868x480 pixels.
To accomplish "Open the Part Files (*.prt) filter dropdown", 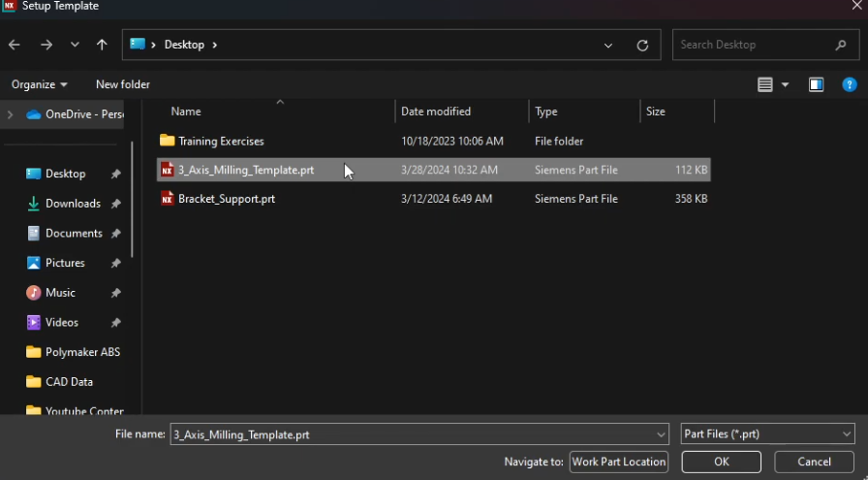I will click(767, 434).
